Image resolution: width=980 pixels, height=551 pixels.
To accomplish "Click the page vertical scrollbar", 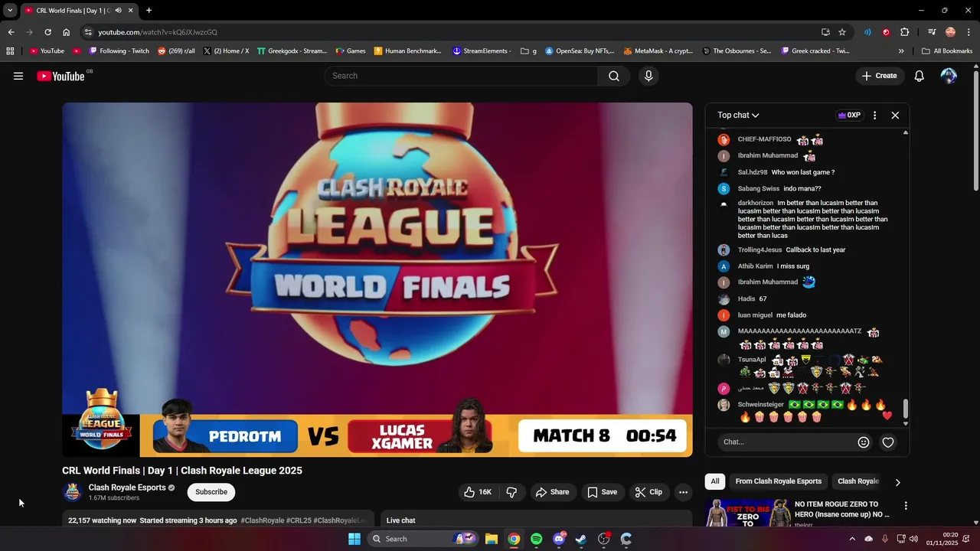I will click(x=975, y=130).
